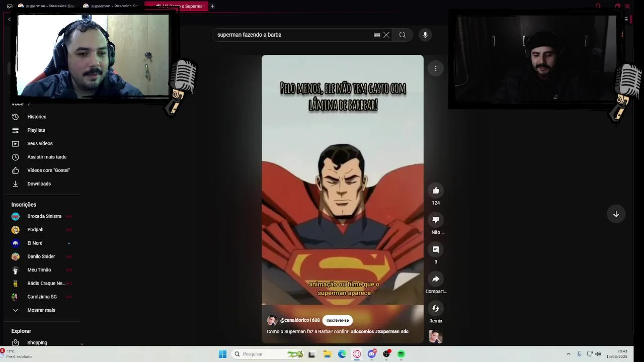Viewport: 644px width, 362px height.
Task: Open the comments on the Short
Action: pyautogui.click(x=436, y=249)
